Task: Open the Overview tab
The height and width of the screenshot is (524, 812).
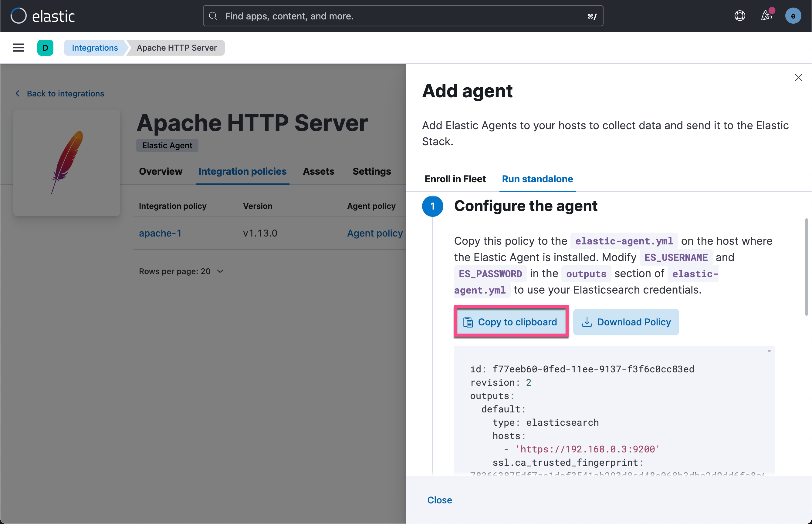Action: (160, 171)
